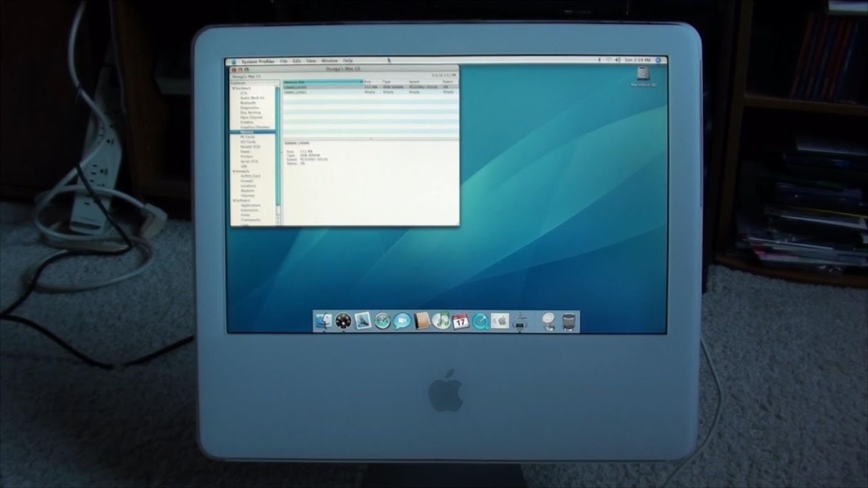Select FireWire in the sidebar
Image resolution: width=868 pixels, height=488 pixels.
click(247, 122)
